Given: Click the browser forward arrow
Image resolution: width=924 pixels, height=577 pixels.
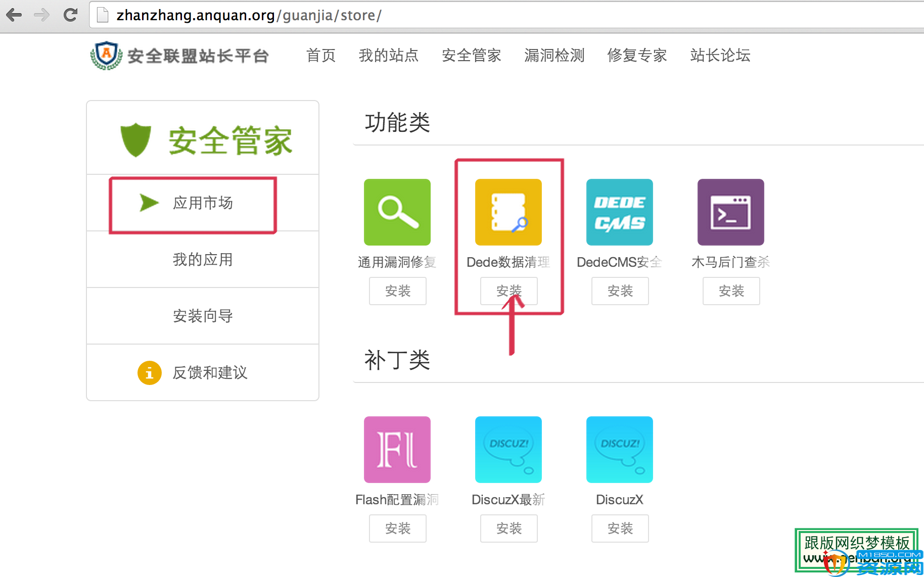Looking at the screenshot, I should pos(42,15).
